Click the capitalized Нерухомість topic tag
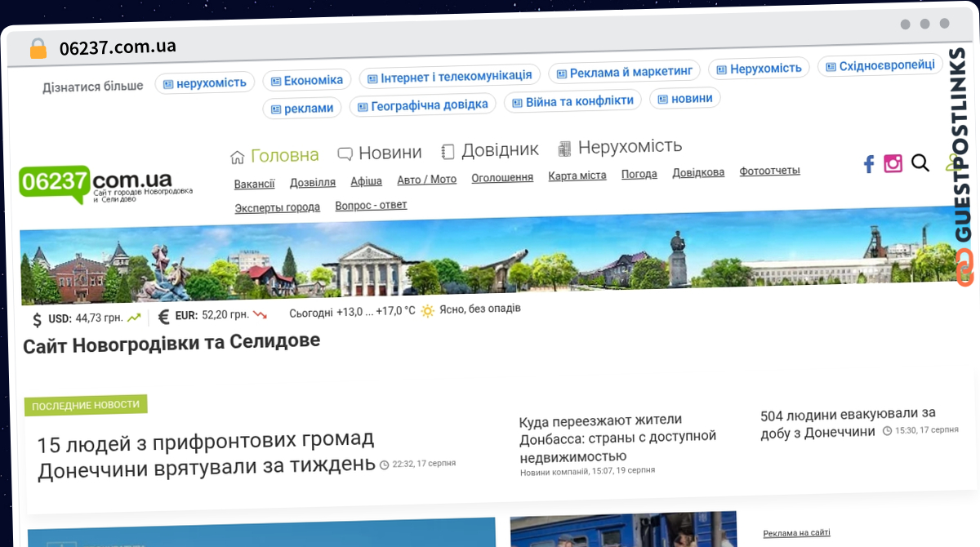The image size is (980, 547). [x=759, y=69]
